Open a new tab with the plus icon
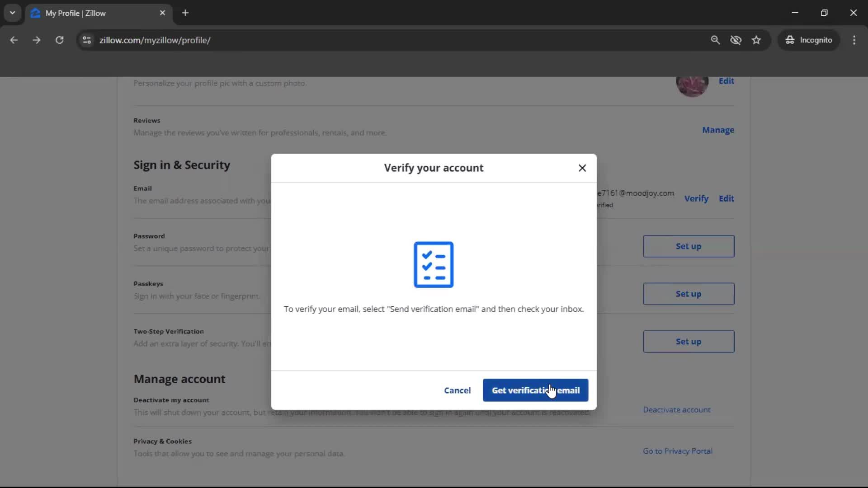 point(185,13)
